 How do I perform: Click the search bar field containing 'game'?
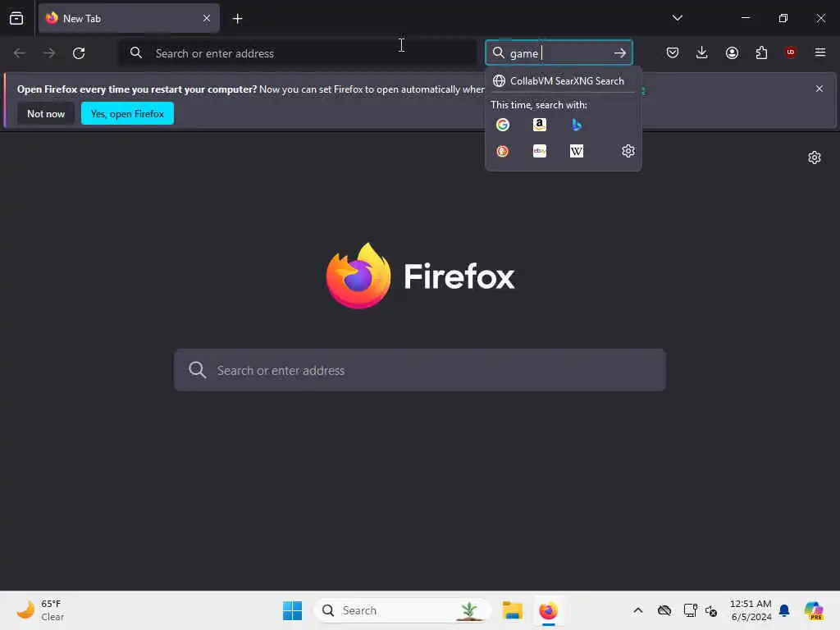pyautogui.click(x=559, y=53)
